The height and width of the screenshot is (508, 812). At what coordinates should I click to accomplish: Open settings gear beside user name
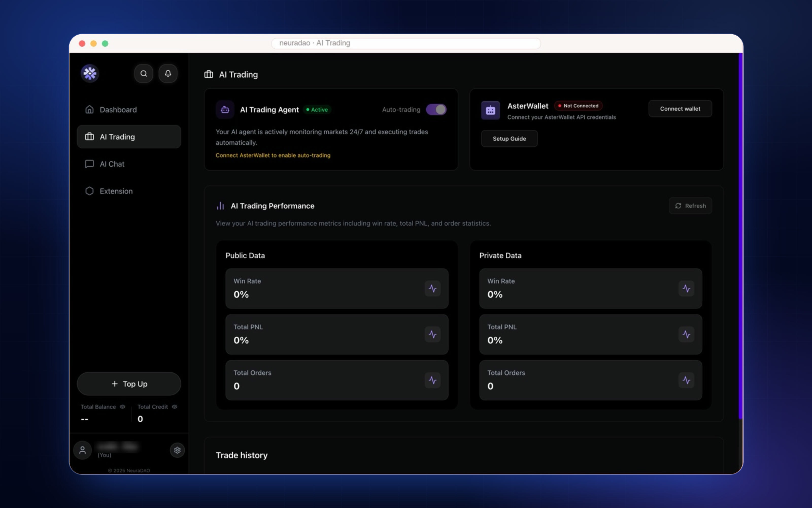[x=177, y=450]
